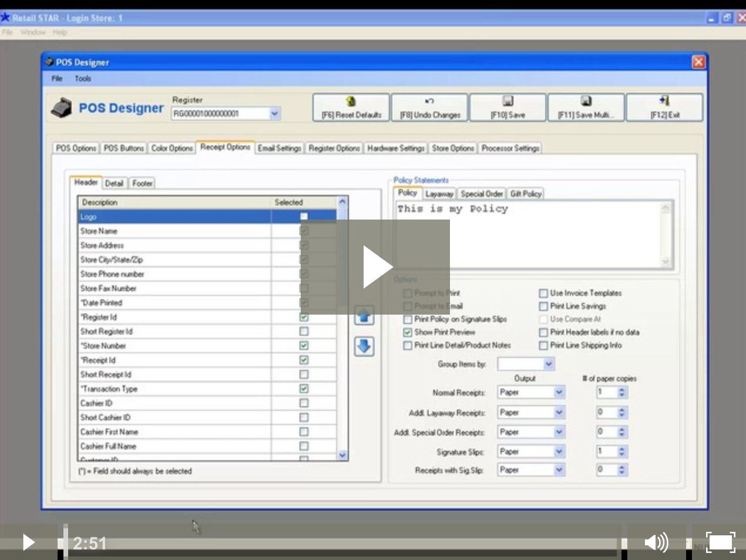This screenshot has width=746, height=560.
Task: Open the Retail STAR Help menu
Action: point(60,32)
